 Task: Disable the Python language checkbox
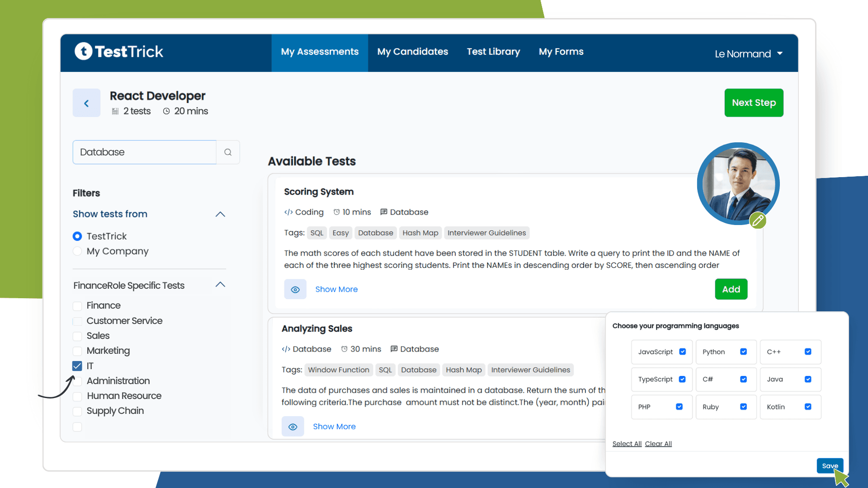point(743,352)
